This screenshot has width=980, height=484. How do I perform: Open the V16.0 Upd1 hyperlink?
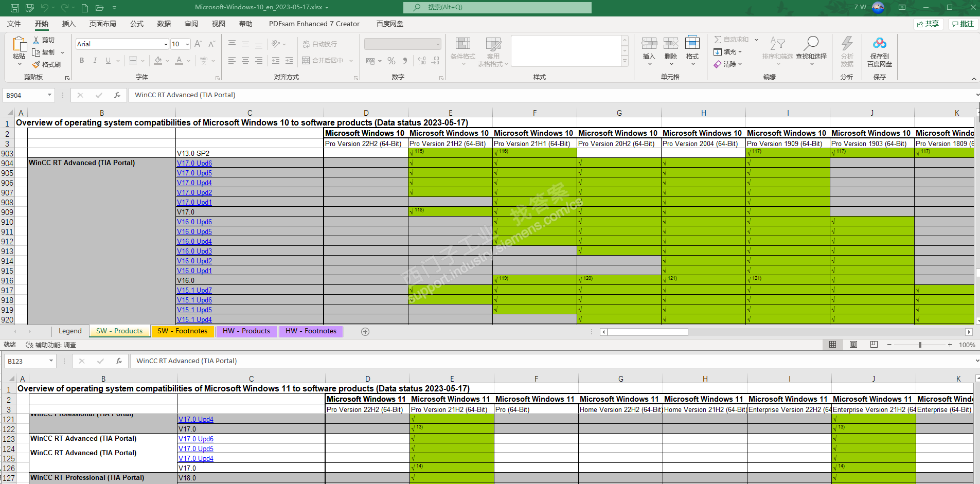[x=194, y=271]
